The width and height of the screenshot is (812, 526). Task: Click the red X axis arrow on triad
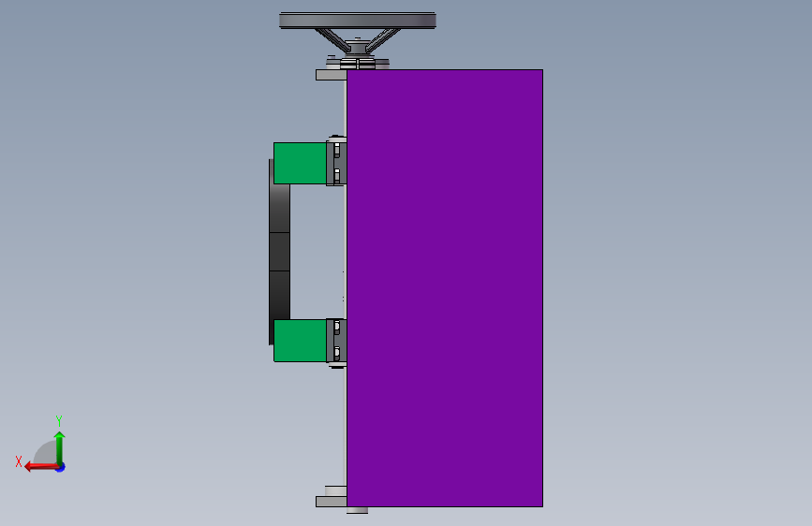tap(40, 467)
